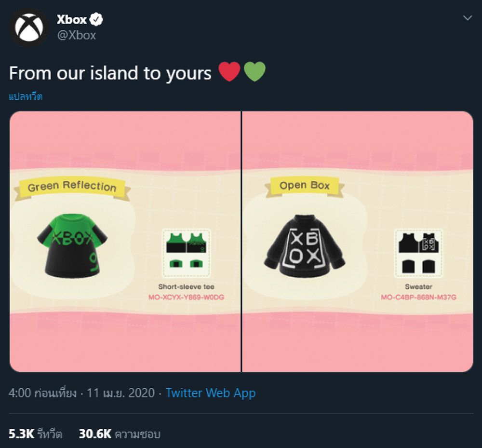The image size is (482, 448).
Task: View the 30.6K likes list
Action: (119, 434)
